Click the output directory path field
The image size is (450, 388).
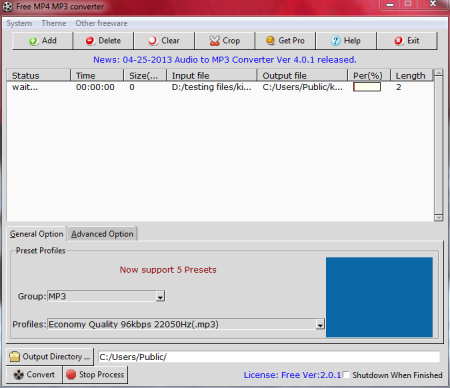[269, 357]
